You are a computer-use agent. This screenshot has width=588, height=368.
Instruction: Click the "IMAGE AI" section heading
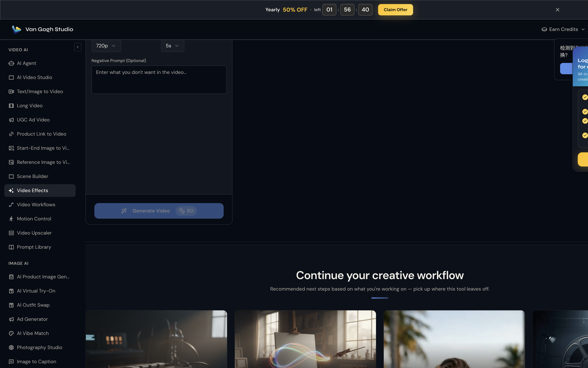(x=19, y=263)
